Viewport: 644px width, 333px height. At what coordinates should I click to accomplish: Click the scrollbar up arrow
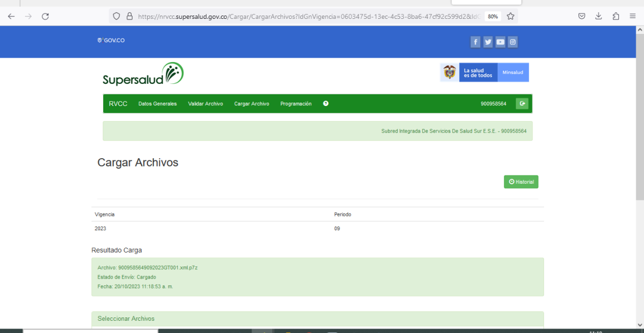coord(640,30)
